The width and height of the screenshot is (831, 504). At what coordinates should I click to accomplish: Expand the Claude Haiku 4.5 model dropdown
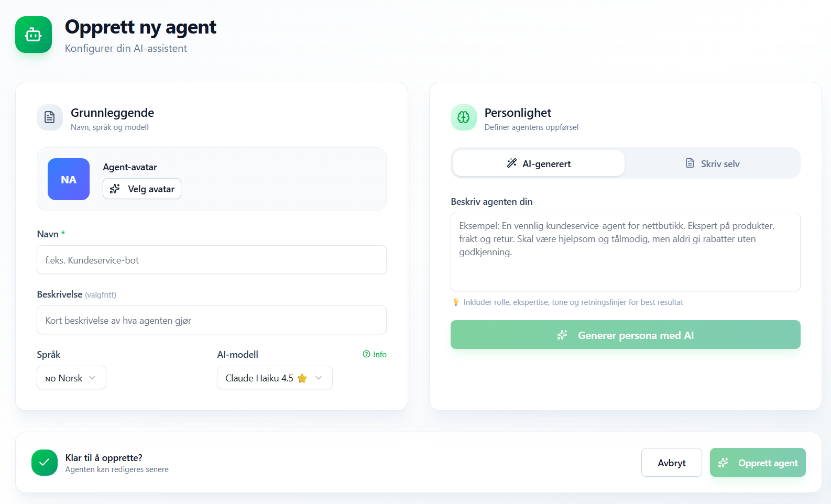(x=275, y=378)
